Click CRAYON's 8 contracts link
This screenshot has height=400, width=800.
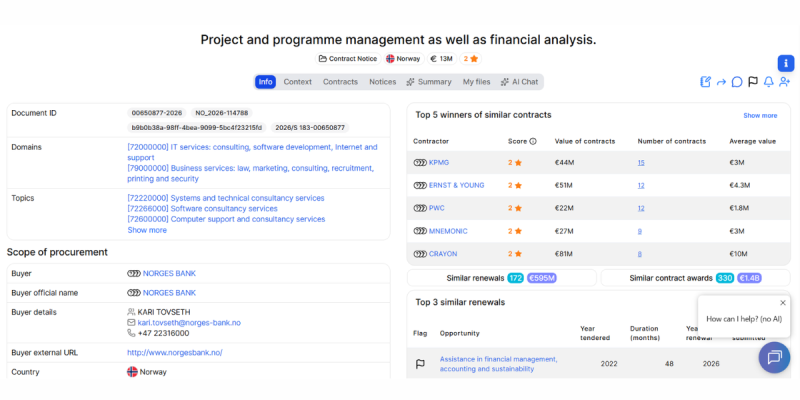coord(639,254)
